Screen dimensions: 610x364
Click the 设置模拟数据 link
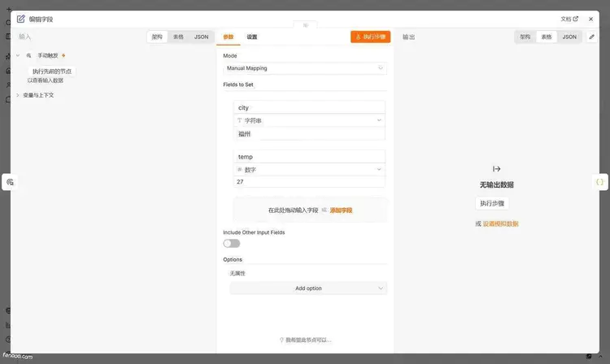[501, 223]
